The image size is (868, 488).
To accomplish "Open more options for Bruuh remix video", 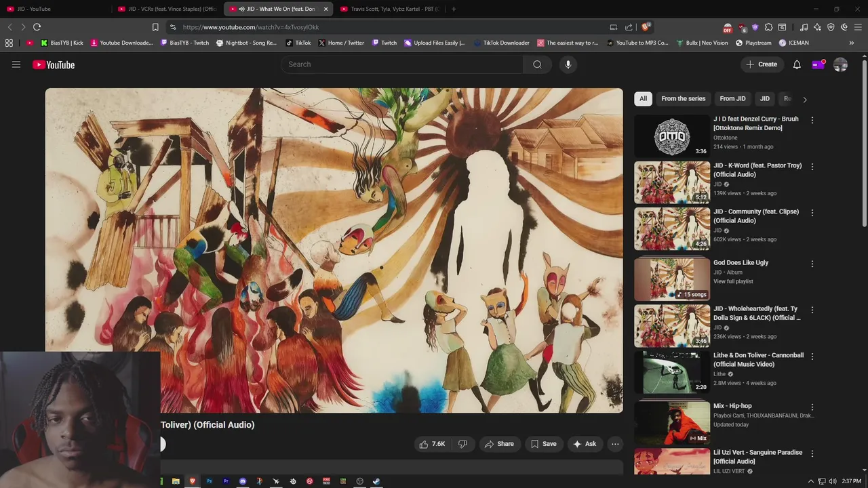I will coord(812,120).
